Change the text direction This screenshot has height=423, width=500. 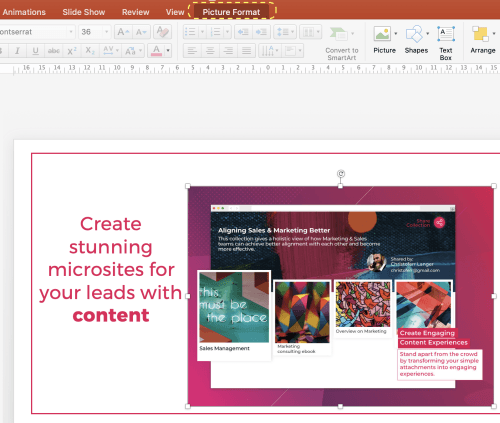269,51
